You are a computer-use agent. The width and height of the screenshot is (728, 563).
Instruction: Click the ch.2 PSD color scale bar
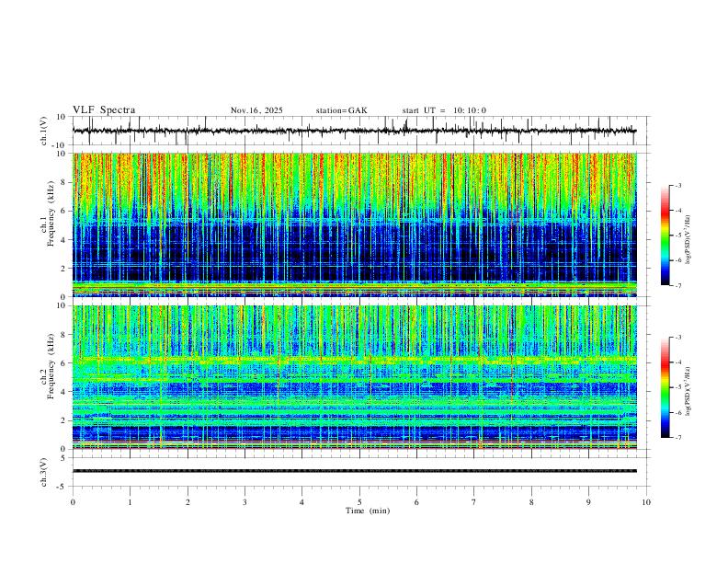(x=665, y=387)
